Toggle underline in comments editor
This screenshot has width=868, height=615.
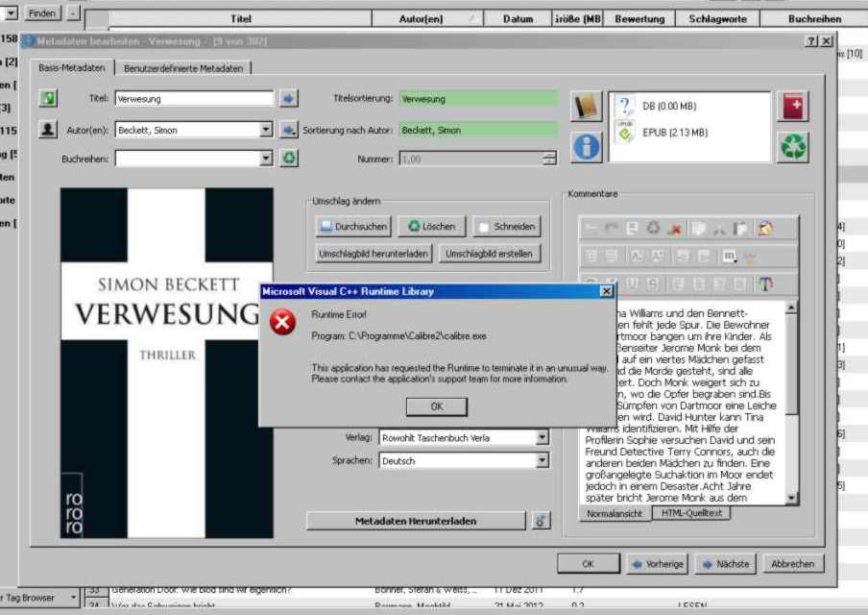pos(632,284)
